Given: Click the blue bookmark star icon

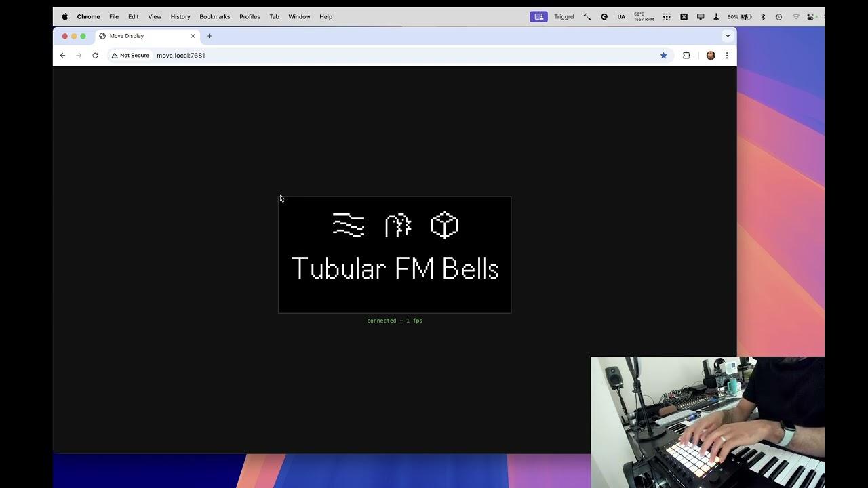Looking at the screenshot, I should tap(663, 56).
